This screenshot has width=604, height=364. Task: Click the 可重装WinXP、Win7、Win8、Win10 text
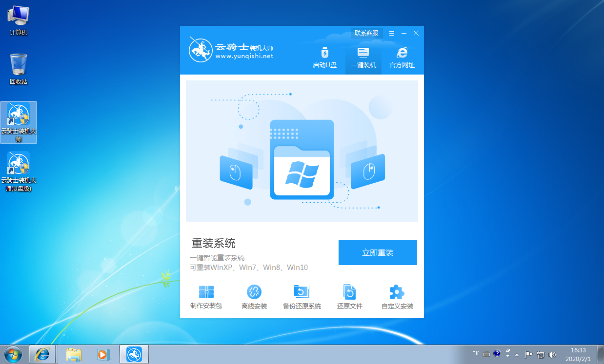coord(249,268)
